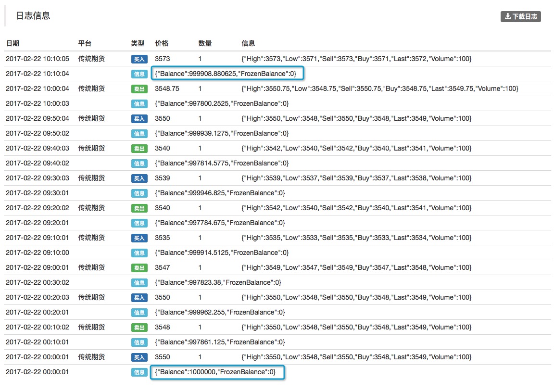Image resolution: width=554 pixels, height=392 pixels.
Task: Click the 卖出 badge at 10:00:04
Action: pos(139,89)
